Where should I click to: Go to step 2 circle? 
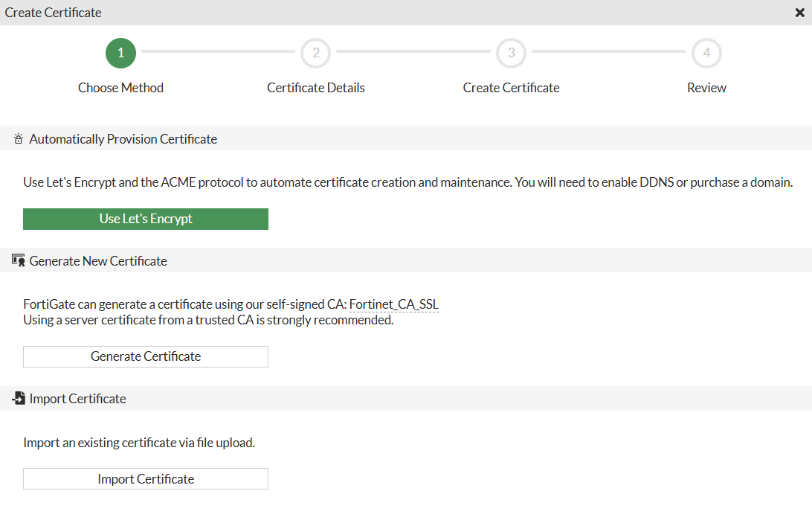pos(316,53)
